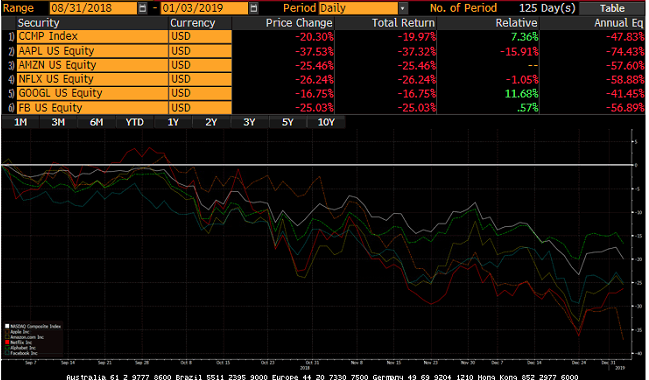Select the 7.36% relative value

(x=524, y=37)
